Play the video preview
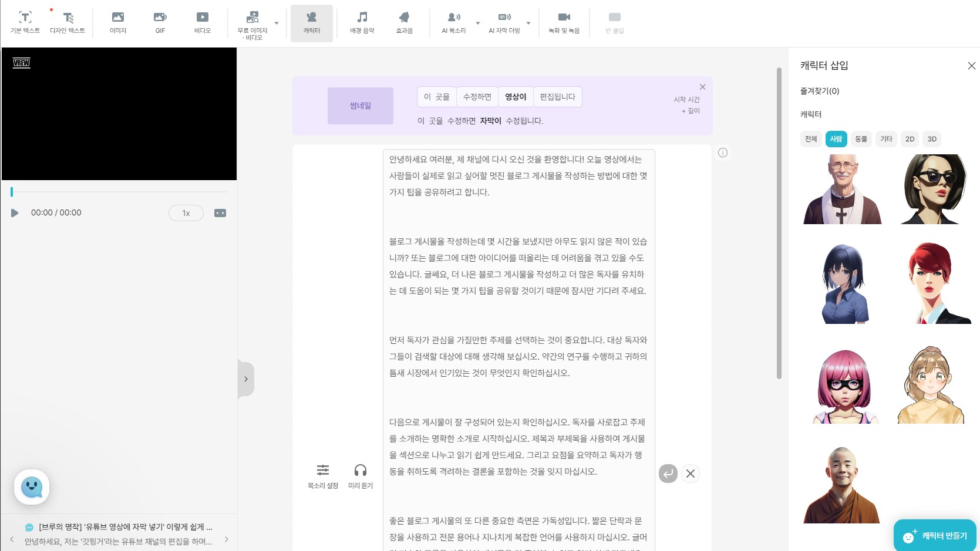The height and width of the screenshot is (551, 980). pyautogui.click(x=15, y=213)
